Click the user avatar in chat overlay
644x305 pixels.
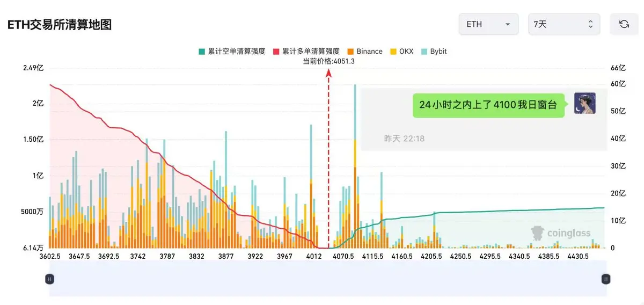coord(584,103)
